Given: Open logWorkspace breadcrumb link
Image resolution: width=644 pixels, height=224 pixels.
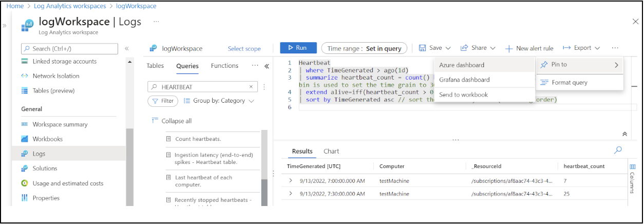Looking at the screenshot, I should [136, 6].
